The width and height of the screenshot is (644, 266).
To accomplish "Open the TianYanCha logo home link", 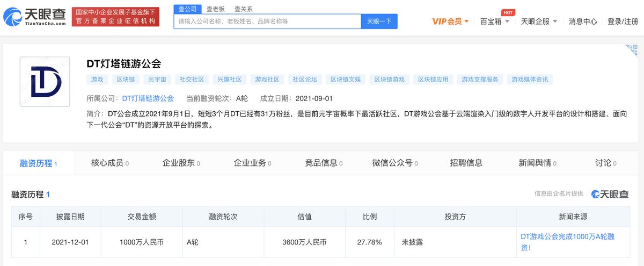I will pyautogui.click(x=35, y=17).
